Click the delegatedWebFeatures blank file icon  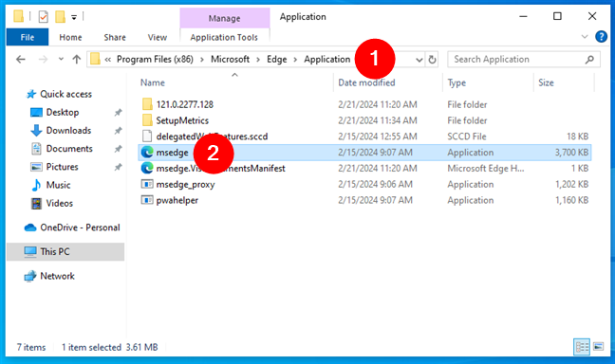[147, 136]
